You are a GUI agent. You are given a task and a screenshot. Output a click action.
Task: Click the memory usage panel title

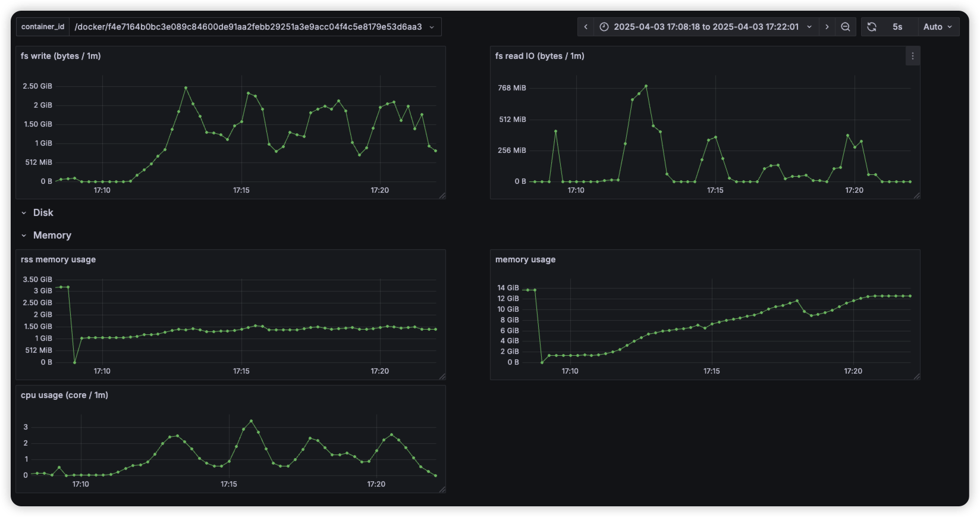click(525, 259)
